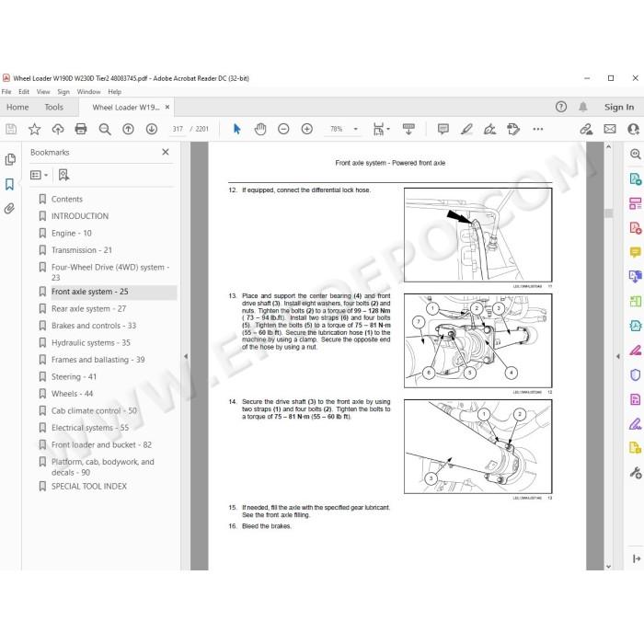This screenshot has width=644, height=644.
Task: Click the Sign In button
Action: pyautogui.click(x=619, y=108)
